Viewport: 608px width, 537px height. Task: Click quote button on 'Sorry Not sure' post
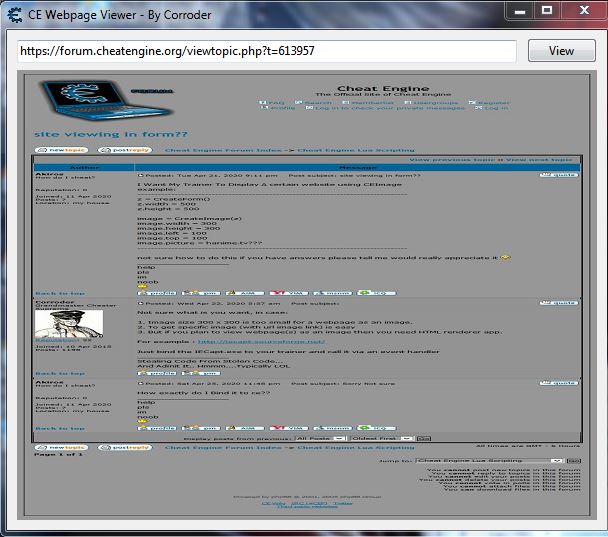click(559, 383)
